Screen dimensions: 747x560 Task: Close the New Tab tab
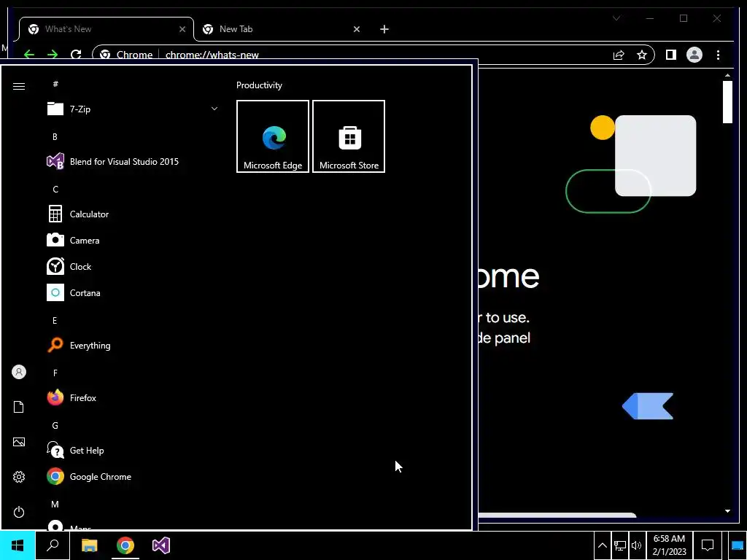pyautogui.click(x=356, y=29)
